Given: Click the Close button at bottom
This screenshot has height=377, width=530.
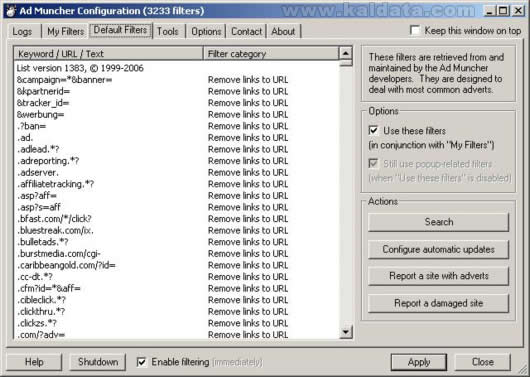Looking at the screenshot, I should [482, 362].
